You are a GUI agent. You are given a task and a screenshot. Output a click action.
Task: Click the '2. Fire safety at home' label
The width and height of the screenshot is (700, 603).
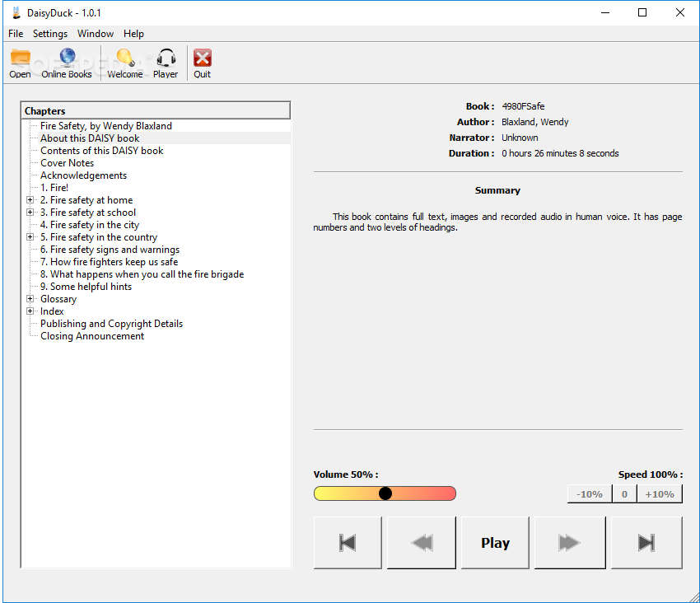click(86, 200)
